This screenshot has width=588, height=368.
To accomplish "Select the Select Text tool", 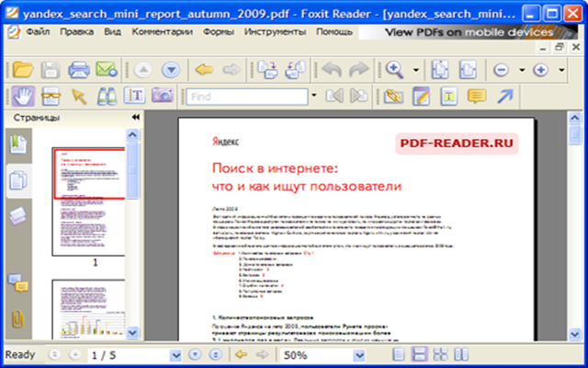I will pyautogui.click(x=135, y=97).
